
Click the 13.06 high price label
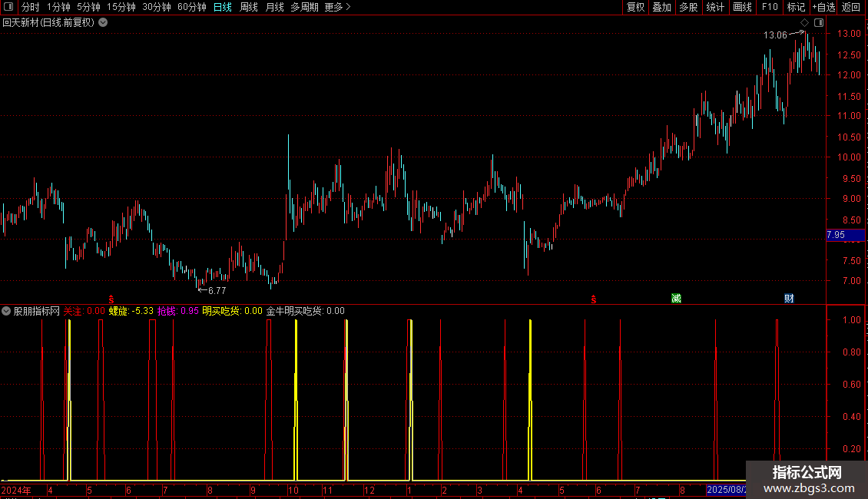tap(775, 35)
